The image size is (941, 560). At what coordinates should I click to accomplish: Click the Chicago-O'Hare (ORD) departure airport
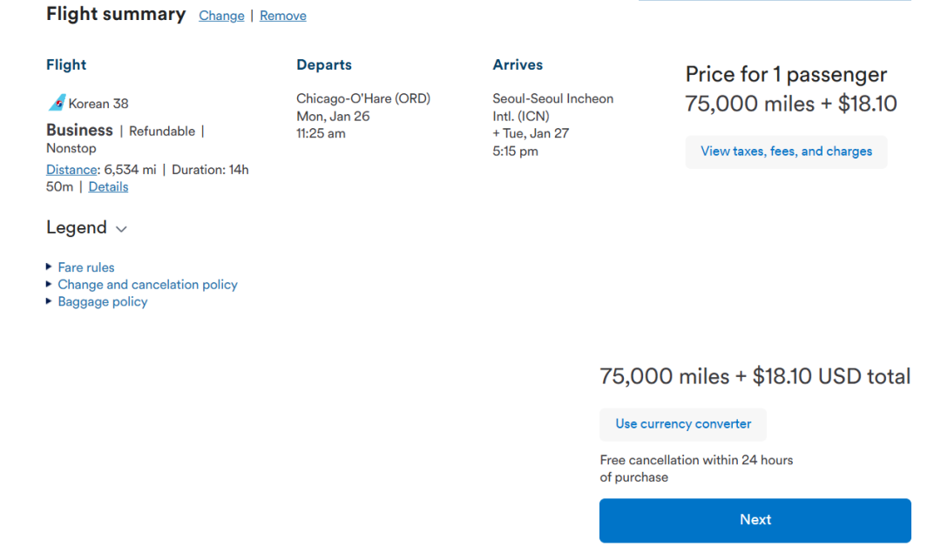pos(363,98)
